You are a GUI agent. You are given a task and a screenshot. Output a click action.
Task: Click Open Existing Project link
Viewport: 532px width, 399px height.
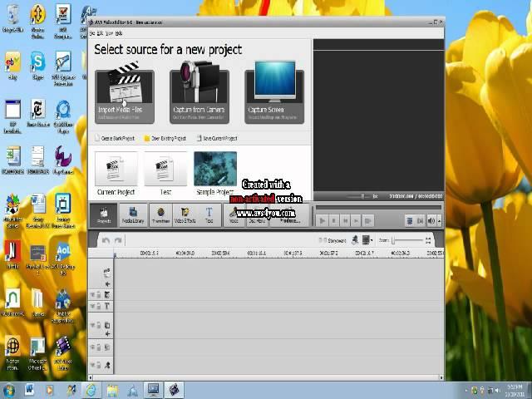click(x=165, y=139)
